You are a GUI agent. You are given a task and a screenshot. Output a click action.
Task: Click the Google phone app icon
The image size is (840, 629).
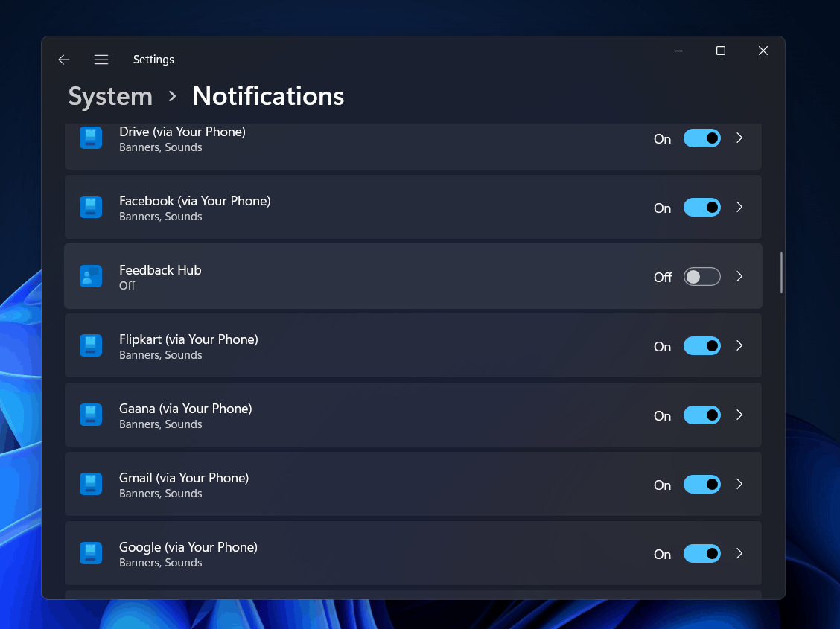(91, 553)
